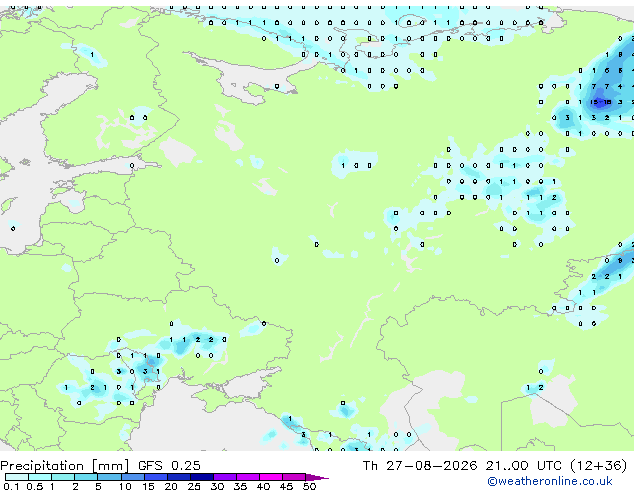Click the 'GFS 0.25' model label
Viewport: 634px width, 490px height.
[x=169, y=466]
